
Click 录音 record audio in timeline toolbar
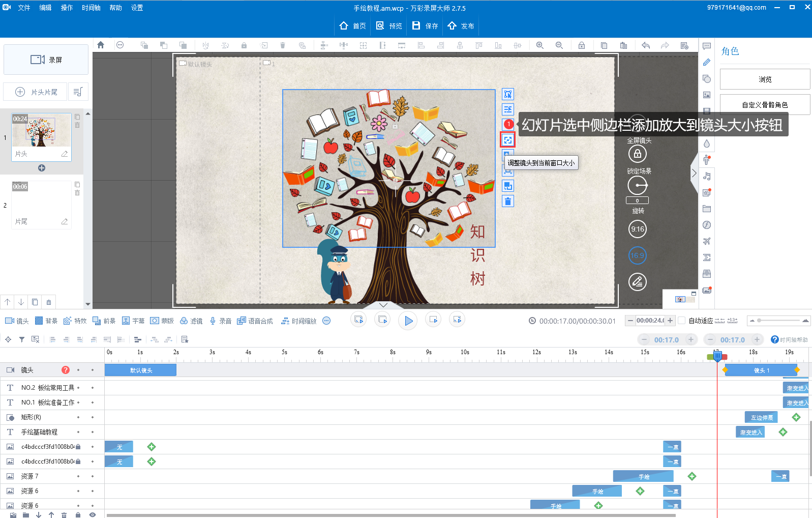220,321
